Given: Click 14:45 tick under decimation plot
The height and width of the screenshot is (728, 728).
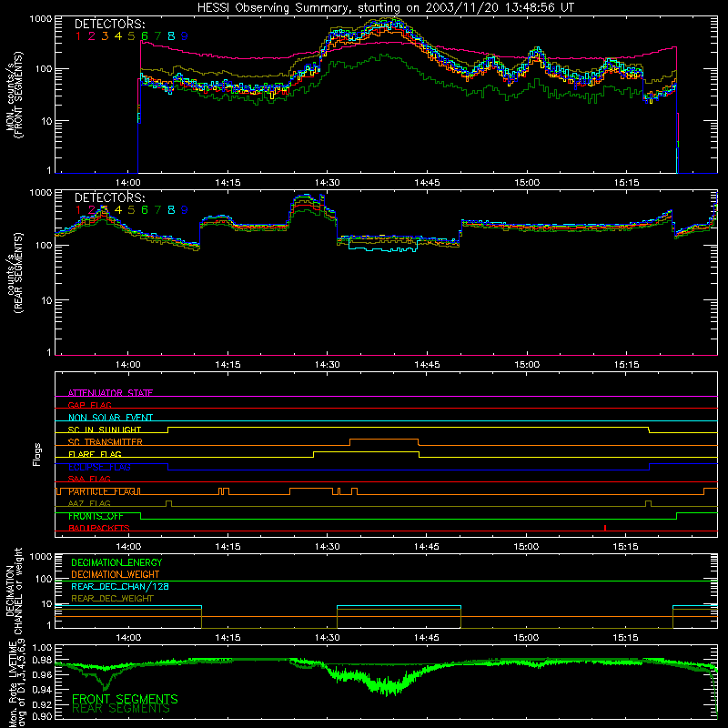Looking at the screenshot, I should [x=426, y=638].
